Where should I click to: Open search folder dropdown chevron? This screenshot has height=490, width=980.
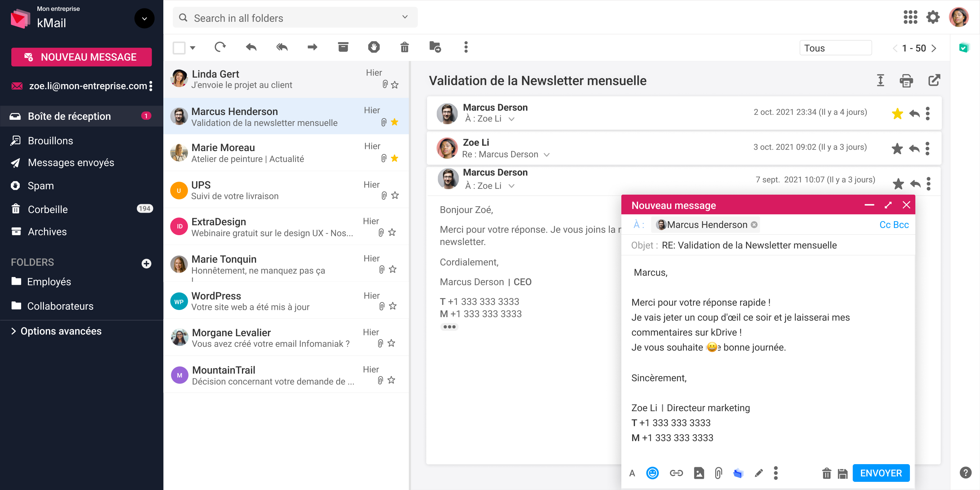pyautogui.click(x=405, y=17)
